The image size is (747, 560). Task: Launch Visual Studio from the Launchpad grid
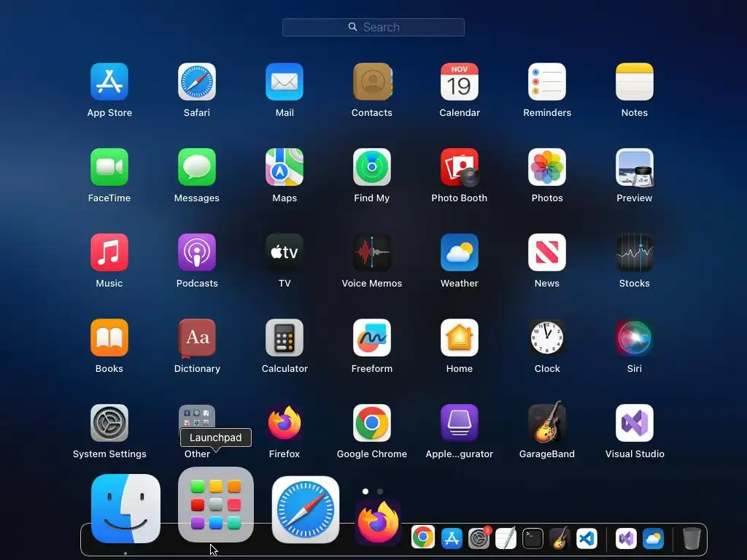635,423
